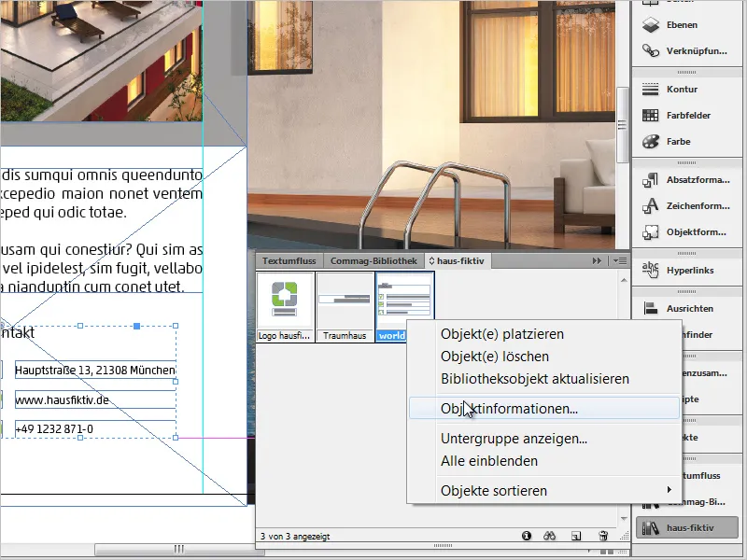Open the Objektformate panel
Image resolution: width=747 pixels, height=560 pixels.
[x=686, y=232]
